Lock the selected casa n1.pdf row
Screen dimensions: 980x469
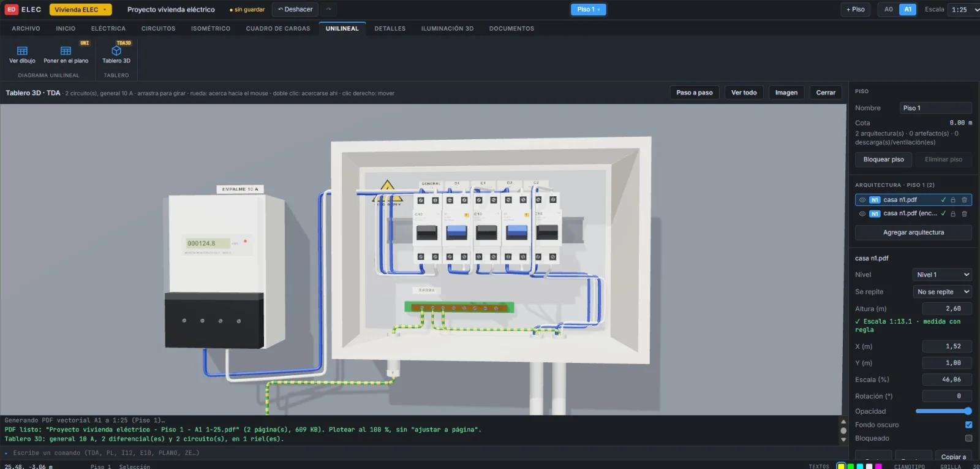click(953, 200)
